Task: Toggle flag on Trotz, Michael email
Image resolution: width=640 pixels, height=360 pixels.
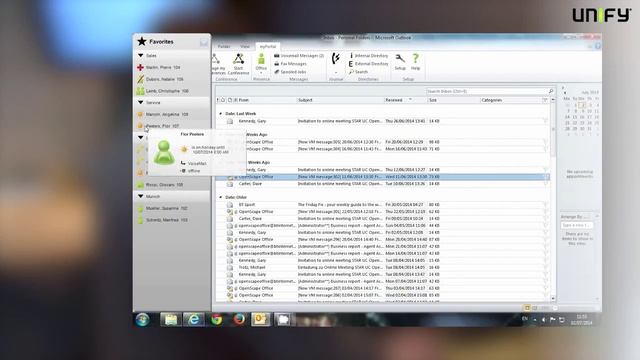Action: (545, 267)
